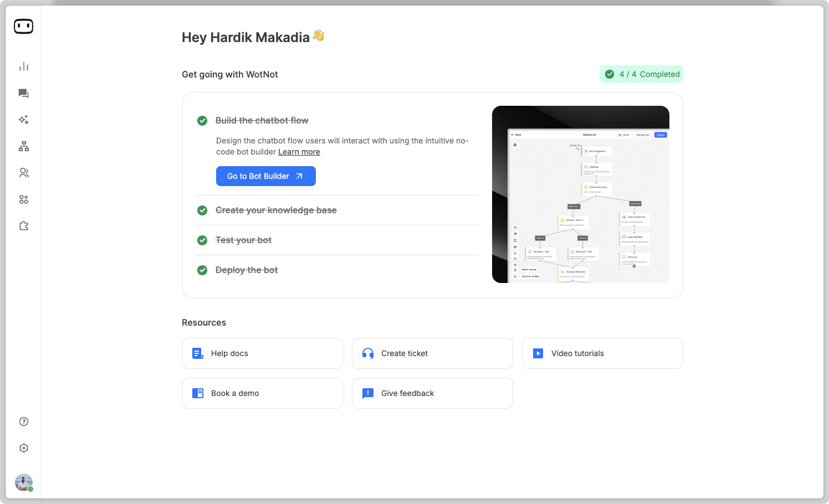Click the green check beside Test your bot
Viewport: 829px width, 504px height.
(202, 240)
